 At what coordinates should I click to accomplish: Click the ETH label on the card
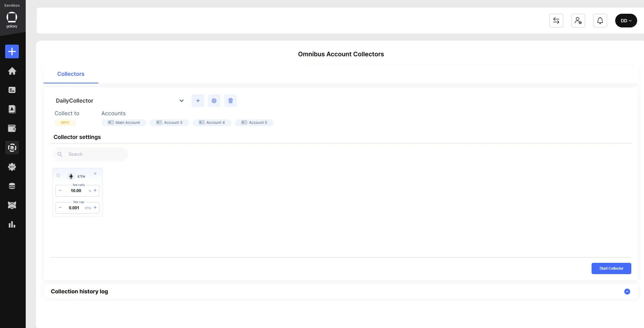coord(81,176)
